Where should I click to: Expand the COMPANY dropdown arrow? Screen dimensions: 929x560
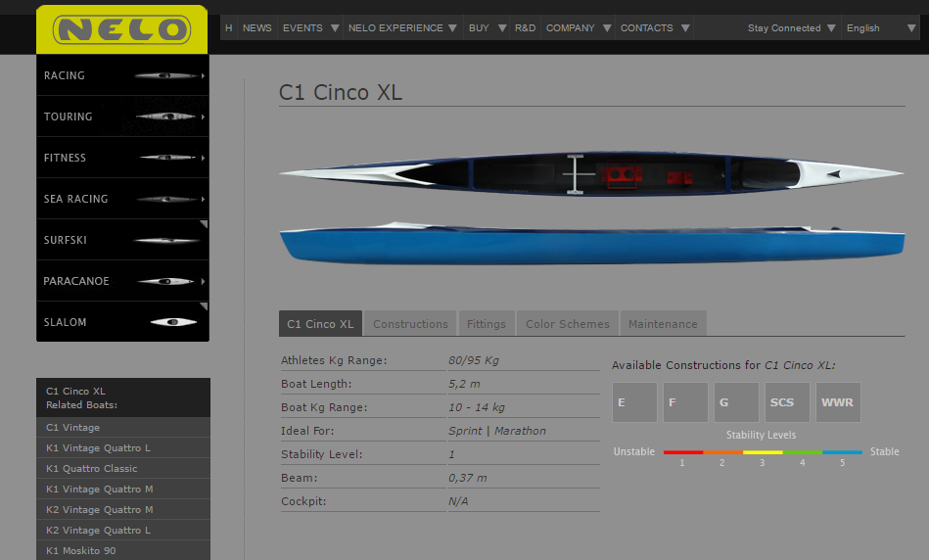tap(607, 28)
